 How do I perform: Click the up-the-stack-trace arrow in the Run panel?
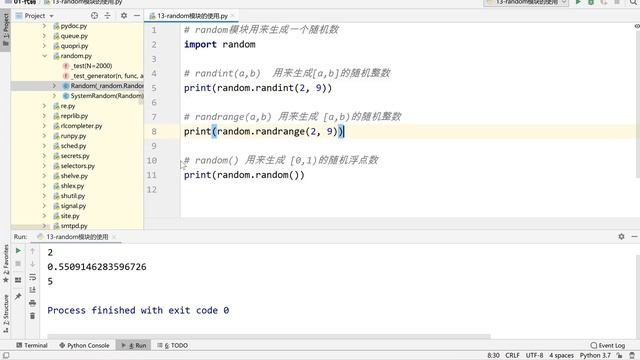(33, 251)
